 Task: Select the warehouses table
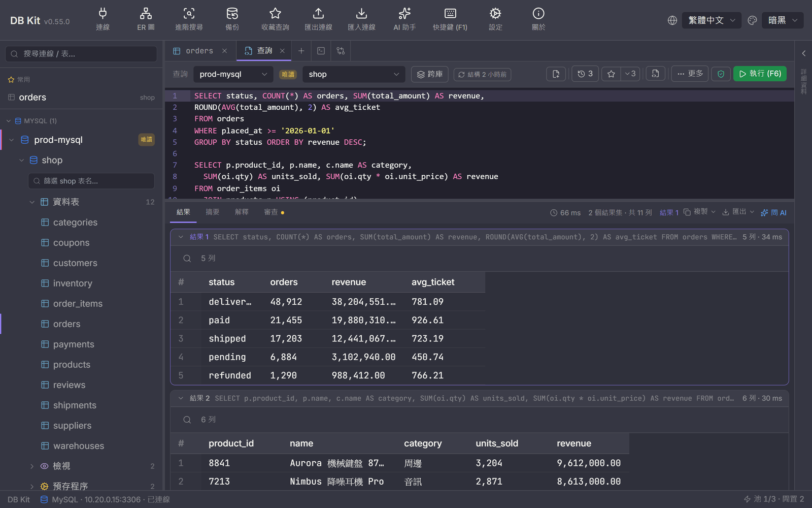coord(79,446)
